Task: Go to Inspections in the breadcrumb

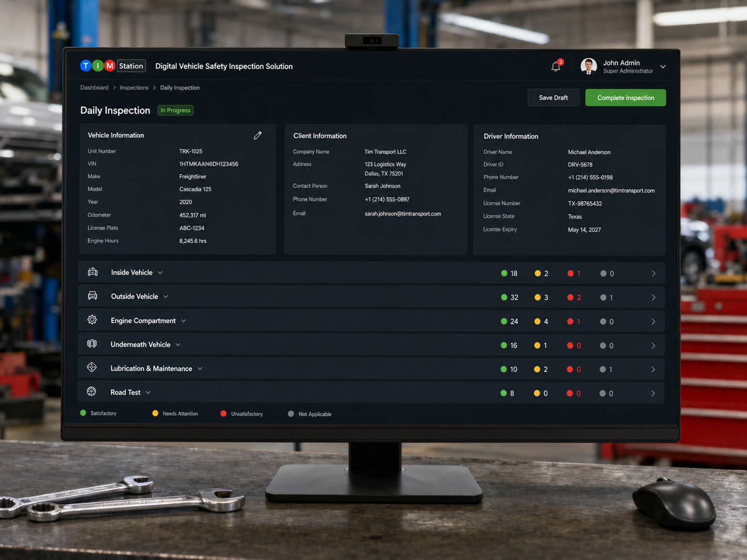Action: 134,88
